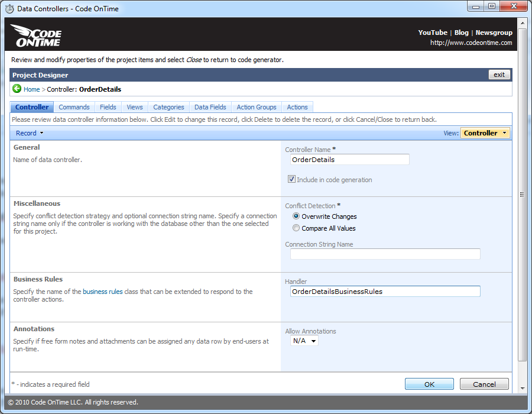Screen dimensions: 532x414
Task: Switch to the Fields tab
Action: point(108,107)
